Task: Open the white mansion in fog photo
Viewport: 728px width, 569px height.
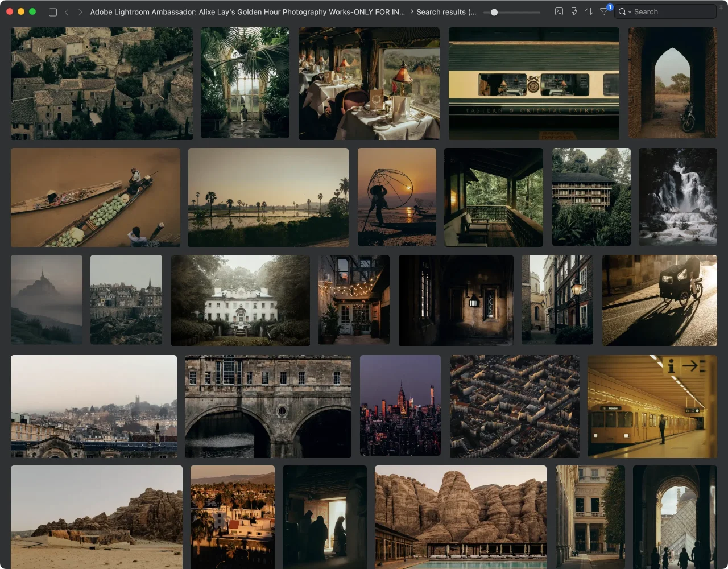Action: coord(240,300)
